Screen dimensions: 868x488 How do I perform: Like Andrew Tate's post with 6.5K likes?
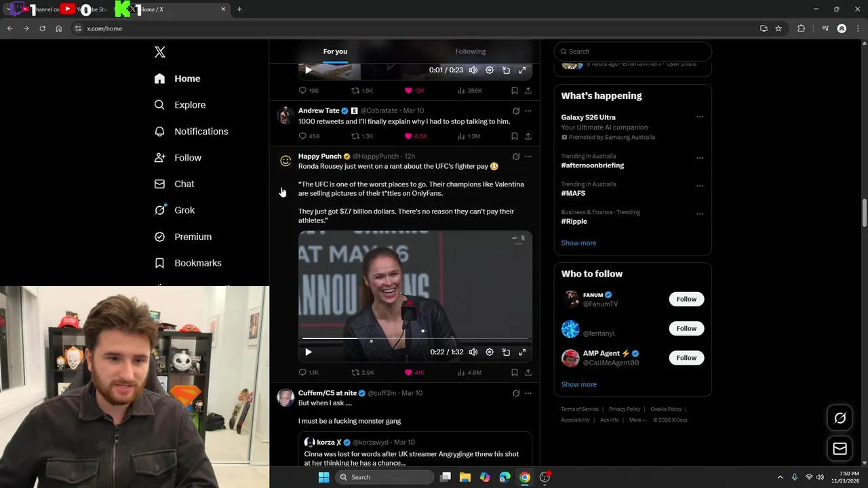coord(416,136)
